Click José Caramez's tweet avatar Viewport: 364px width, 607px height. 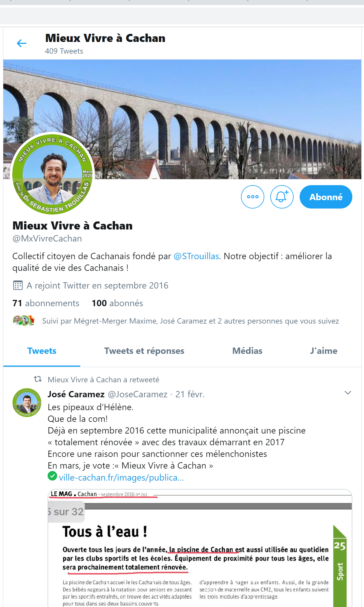(27, 402)
